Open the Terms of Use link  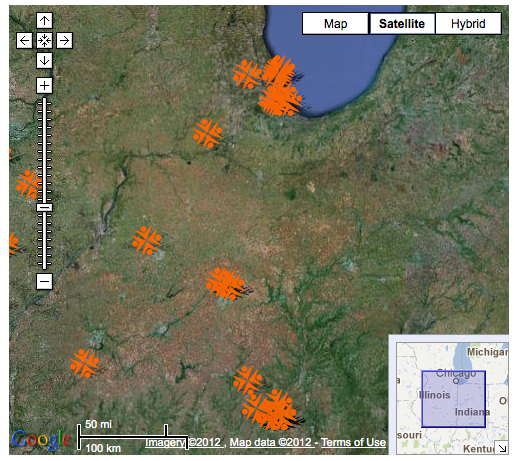click(353, 442)
